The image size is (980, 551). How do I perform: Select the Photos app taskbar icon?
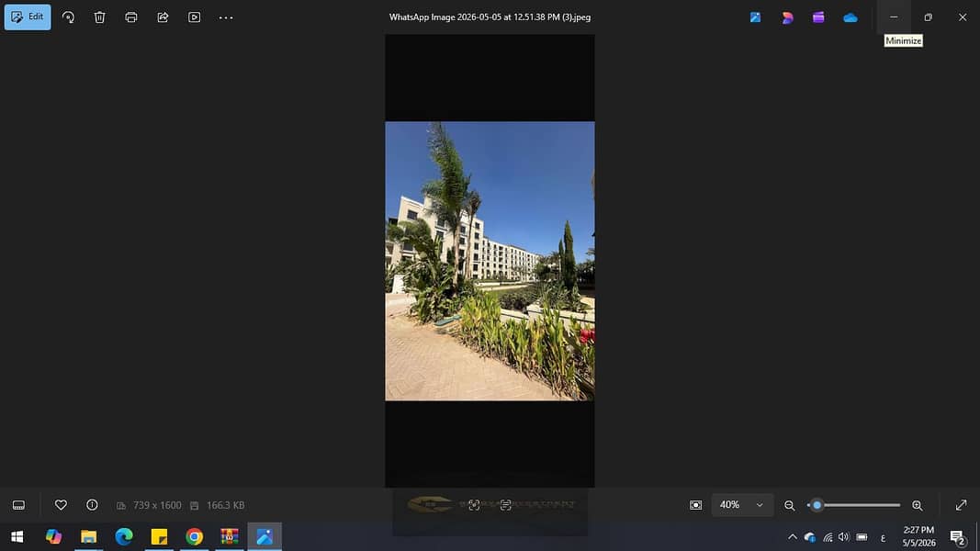pos(265,536)
